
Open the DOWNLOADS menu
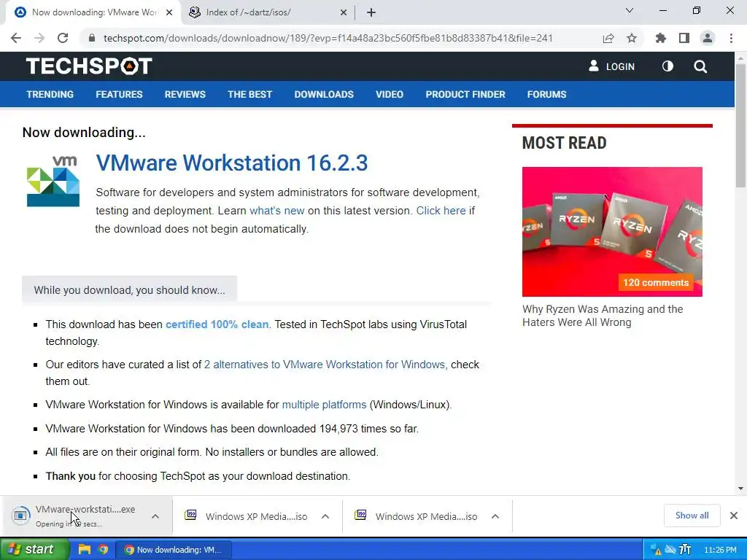coord(324,94)
